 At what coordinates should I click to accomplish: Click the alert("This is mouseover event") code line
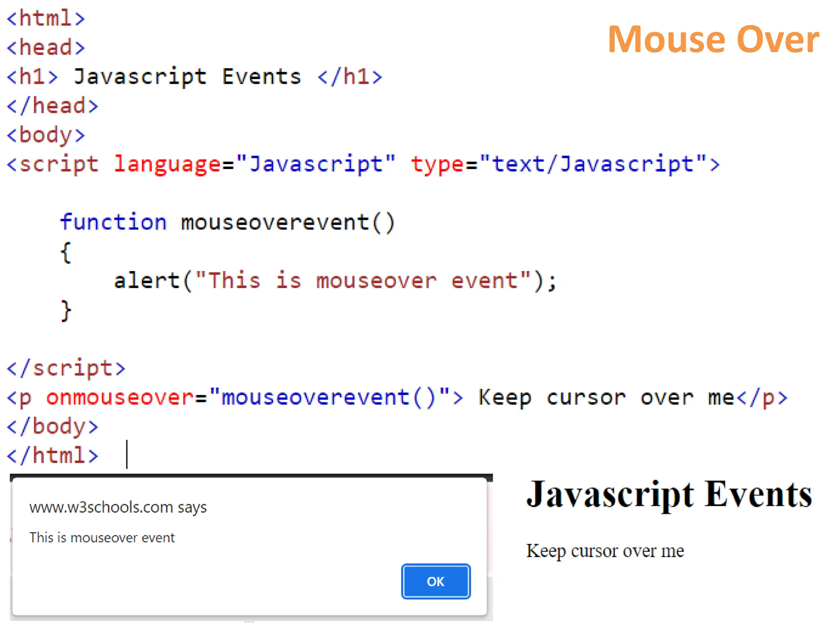point(336,281)
